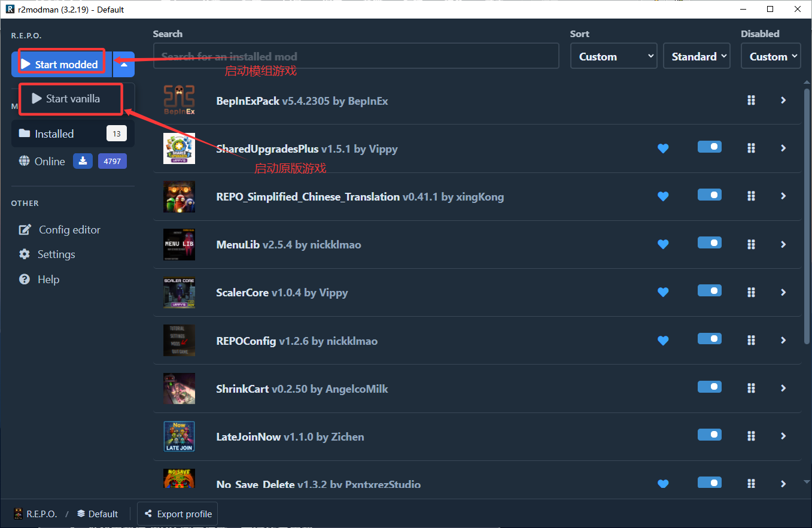Disable the SharedUpgradesPlus mod toggle

click(x=709, y=147)
